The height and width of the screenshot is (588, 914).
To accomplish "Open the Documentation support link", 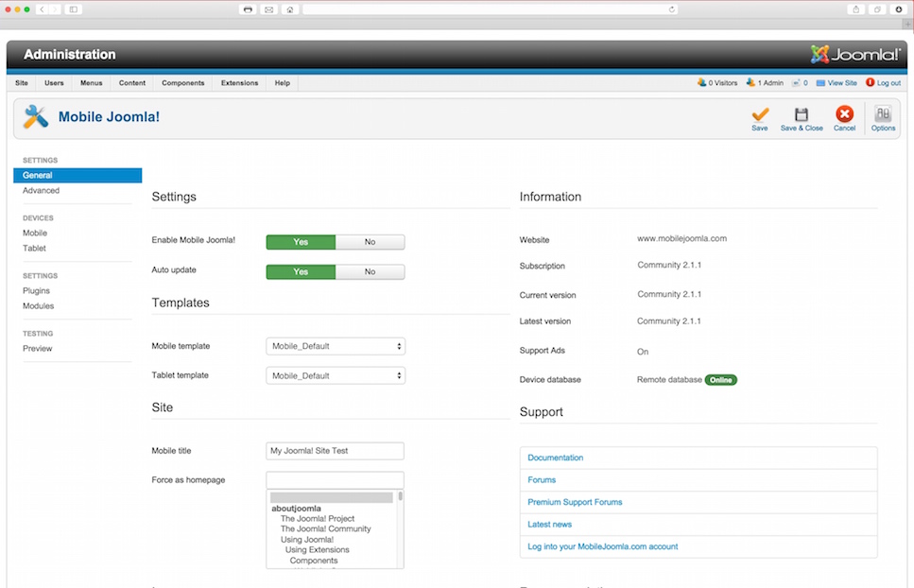I will pyautogui.click(x=555, y=458).
